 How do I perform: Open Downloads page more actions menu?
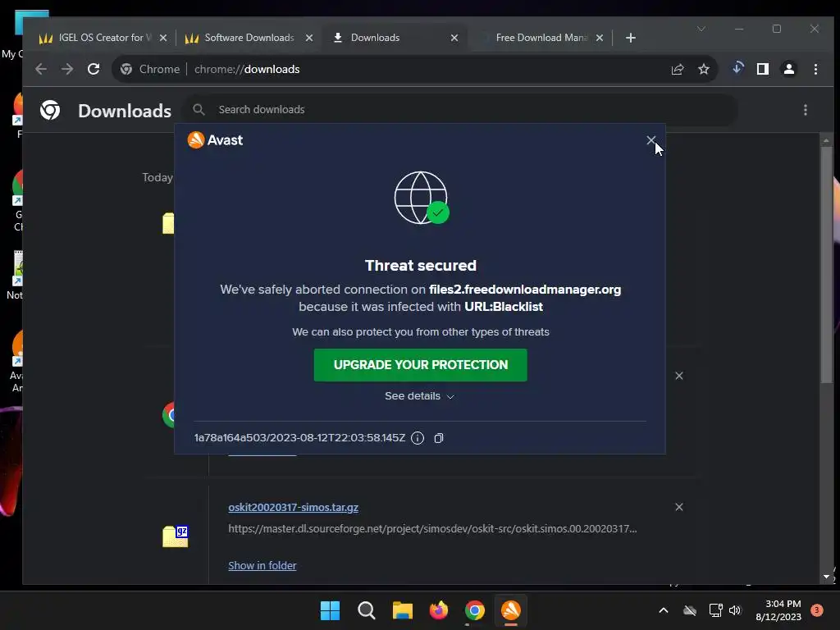click(806, 110)
